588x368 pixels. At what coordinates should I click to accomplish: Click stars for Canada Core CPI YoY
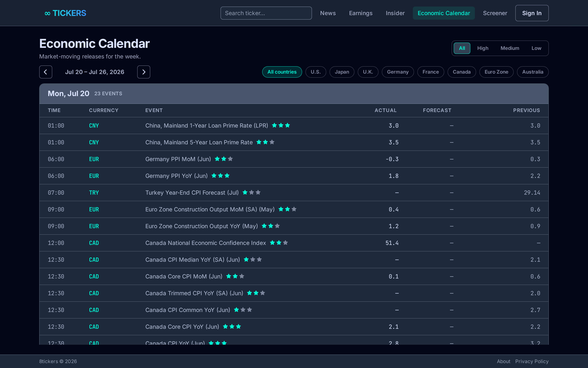[232, 327]
